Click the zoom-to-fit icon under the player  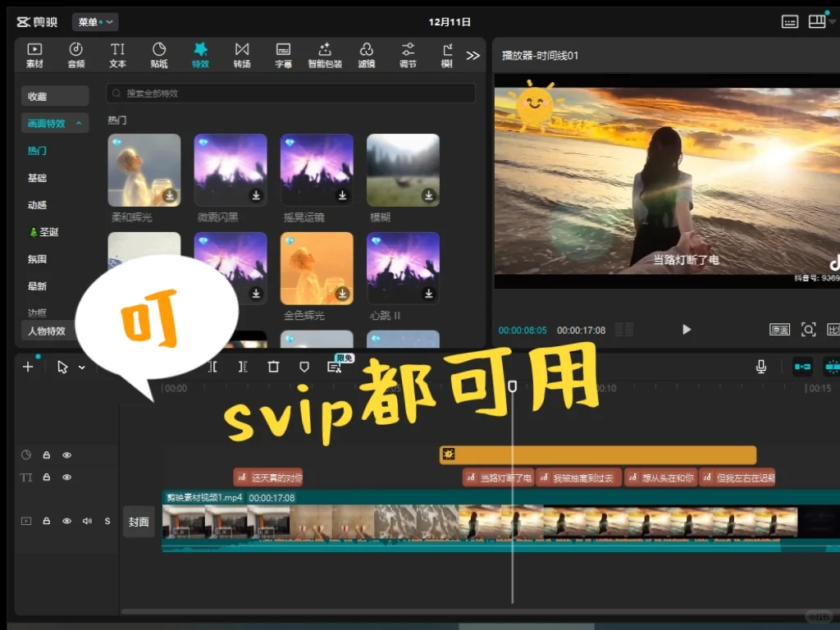point(808,329)
